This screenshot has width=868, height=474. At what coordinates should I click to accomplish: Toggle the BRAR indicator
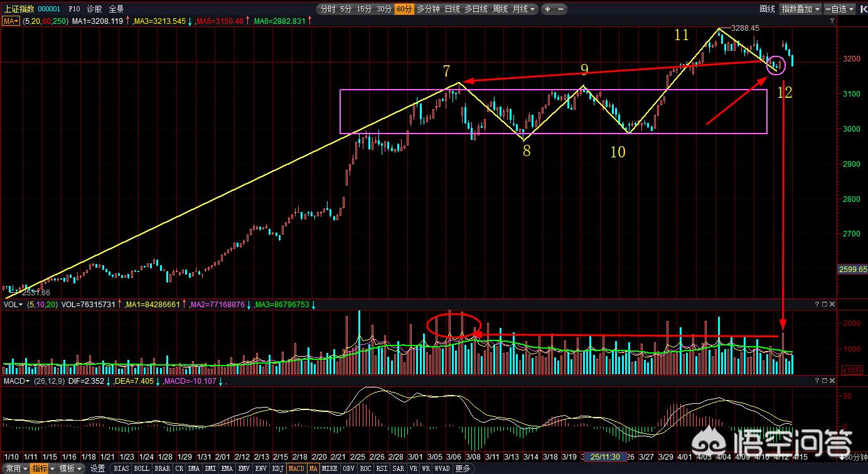[162, 468]
